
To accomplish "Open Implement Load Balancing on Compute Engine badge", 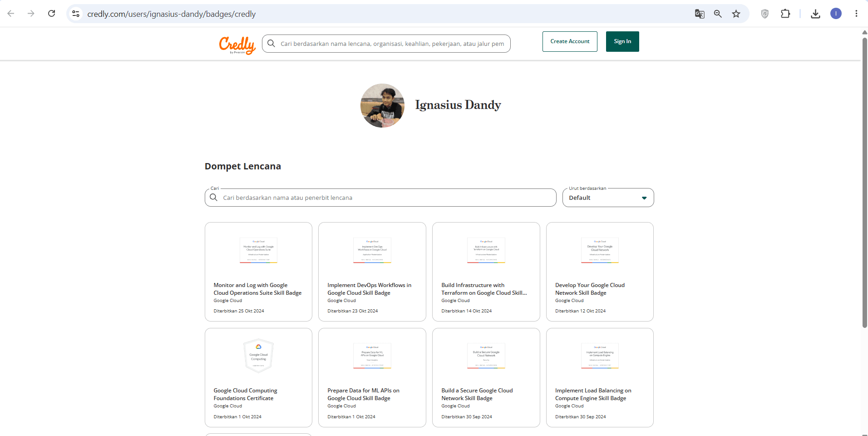I will click(600, 377).
